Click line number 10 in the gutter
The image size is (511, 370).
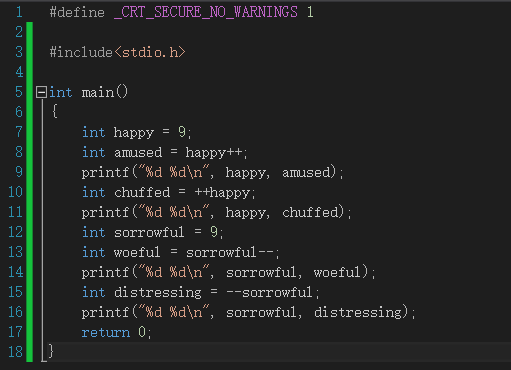pyautogui.click(x=15, y=192)
